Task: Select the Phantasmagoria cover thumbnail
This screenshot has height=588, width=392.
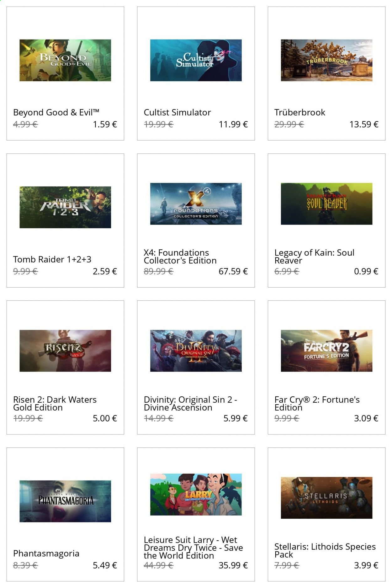Action: [x=65, y=501]
